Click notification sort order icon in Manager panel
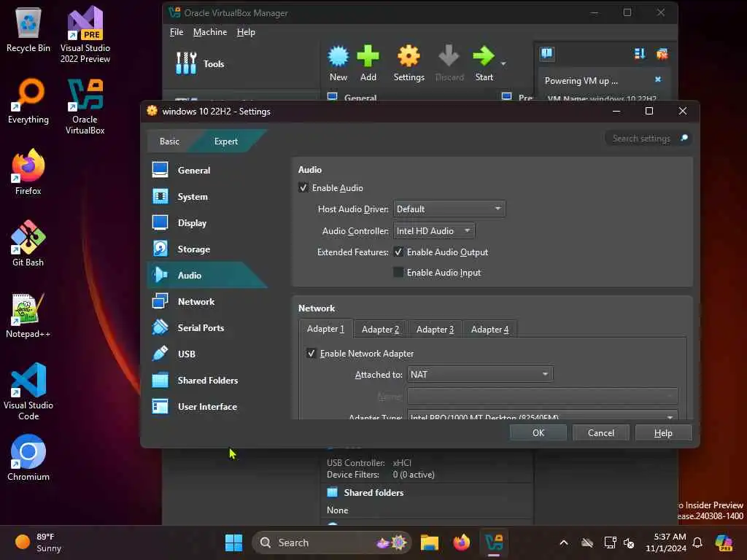This screenshot has height=560, width=747. [640, 54]
